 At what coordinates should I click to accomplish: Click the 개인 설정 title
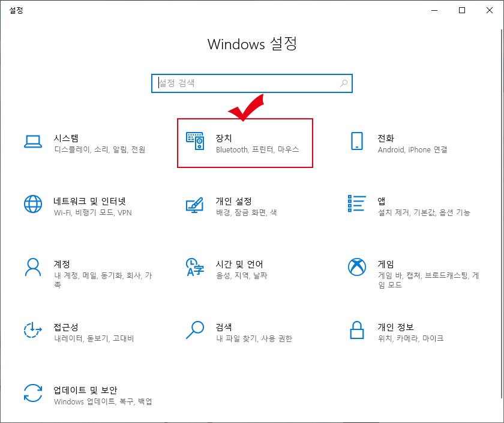(x=233, y=201)
